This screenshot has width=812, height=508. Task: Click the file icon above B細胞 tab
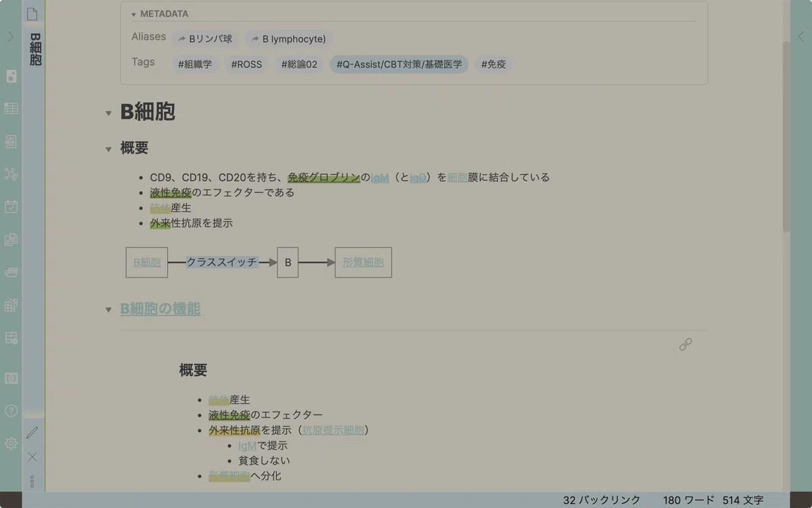[x=32, y=15]
